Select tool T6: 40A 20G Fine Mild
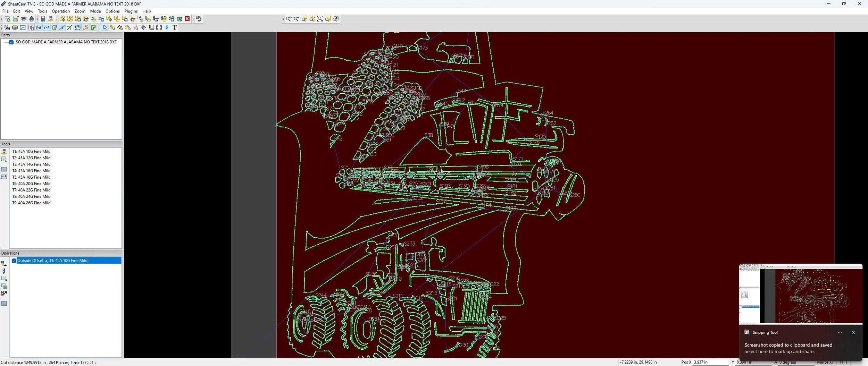 (31, 184)
